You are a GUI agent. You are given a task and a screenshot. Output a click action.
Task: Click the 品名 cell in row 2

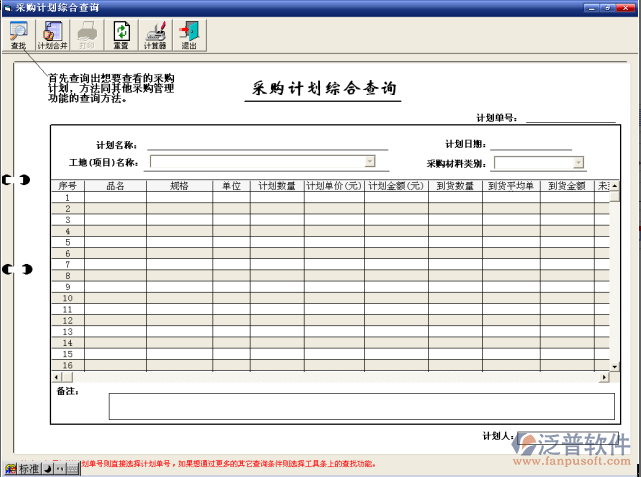coord(115,208)
